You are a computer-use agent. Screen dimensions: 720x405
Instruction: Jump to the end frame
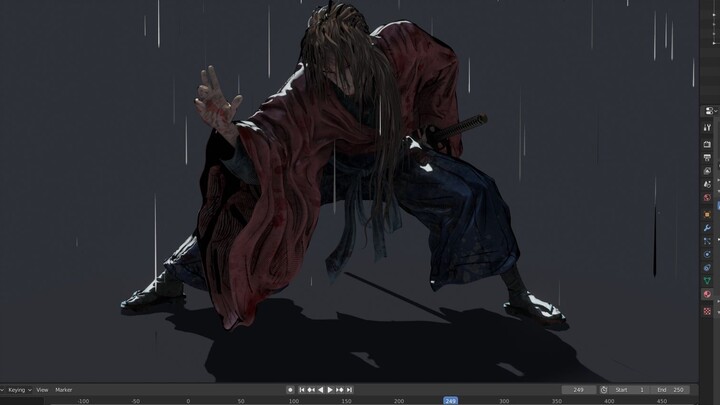[349, 390]
